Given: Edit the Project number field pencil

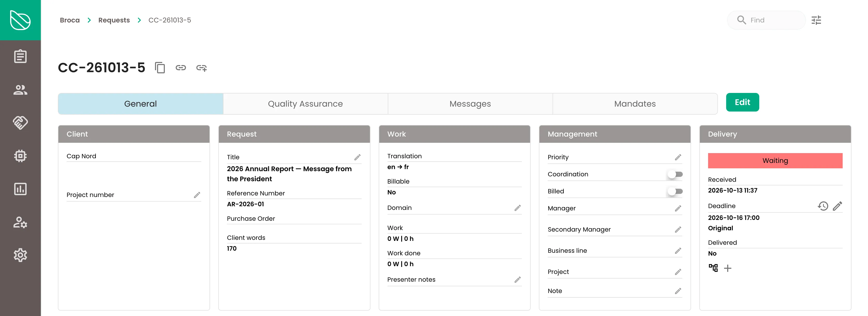Looking at the screenshot, I should 197,195.
